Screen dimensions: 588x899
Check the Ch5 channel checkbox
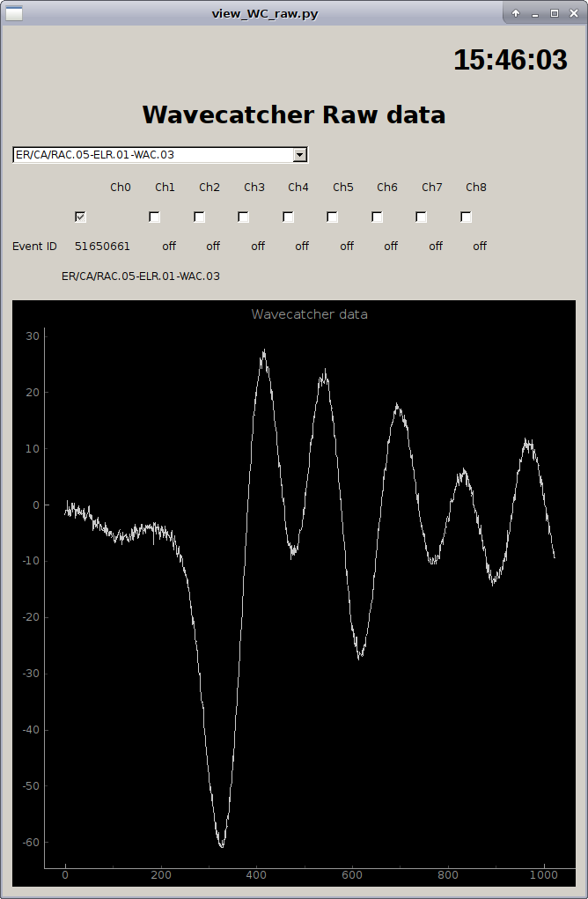[333, 217]
